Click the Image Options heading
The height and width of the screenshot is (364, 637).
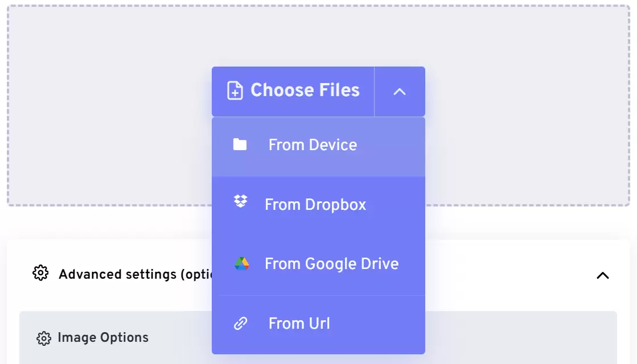click(x=103, y=338)
